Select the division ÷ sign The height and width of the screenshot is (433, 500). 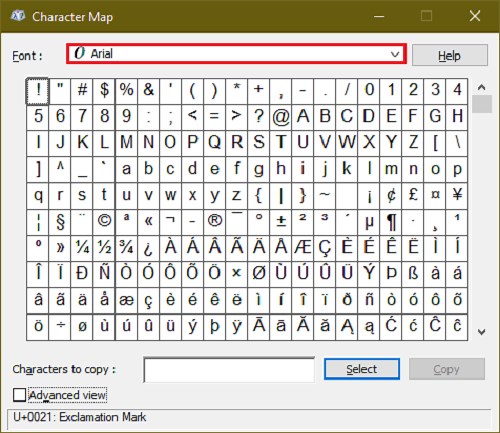click(60, 327)
